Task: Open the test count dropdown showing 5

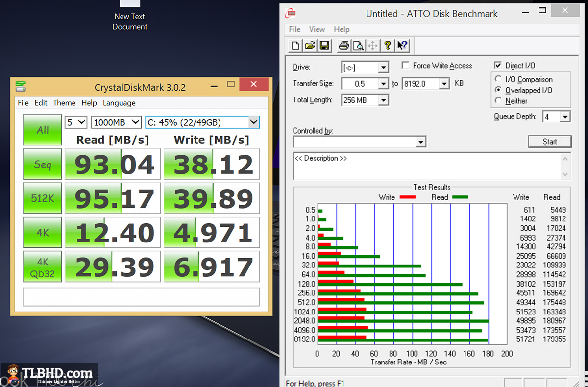Action: pos(76,122)
